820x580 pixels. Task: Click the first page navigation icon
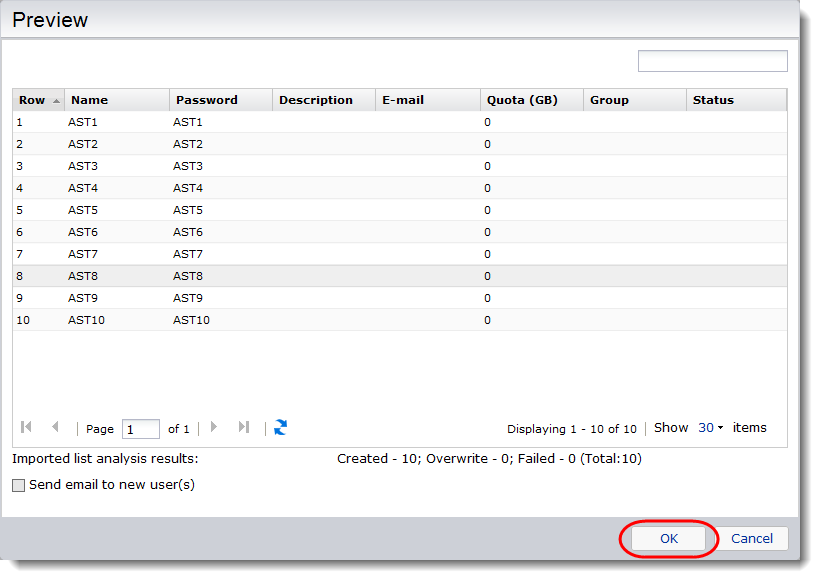coord(26,427)
